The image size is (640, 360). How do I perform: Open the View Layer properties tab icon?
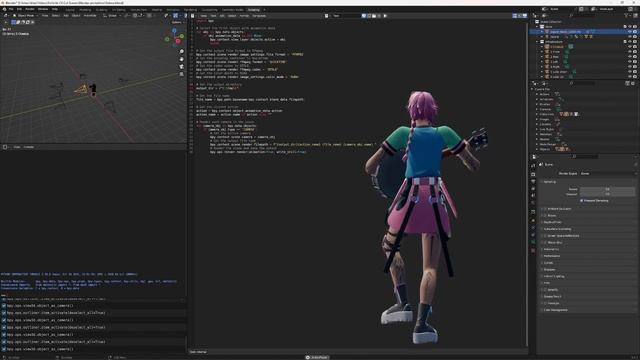[533, 189]
